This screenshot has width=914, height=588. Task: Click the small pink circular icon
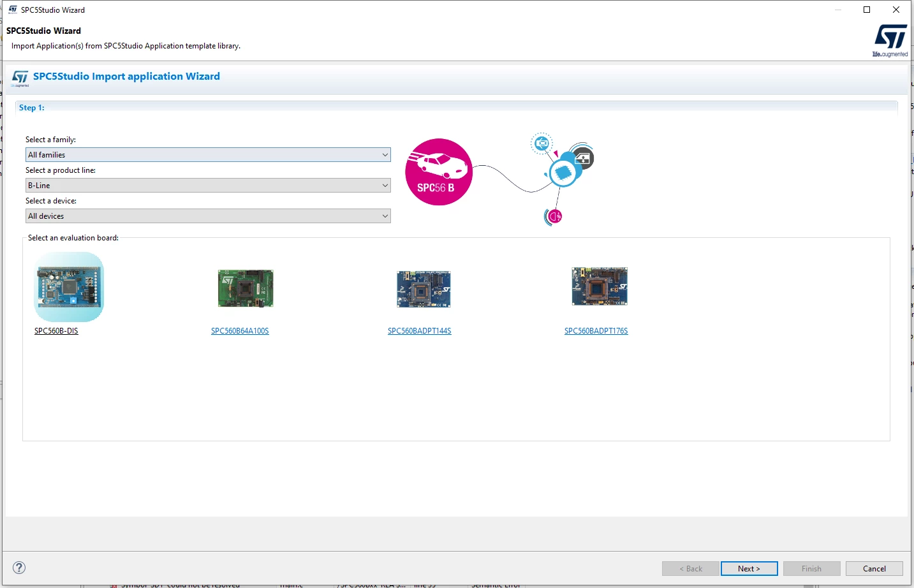(x=554, y=217)
